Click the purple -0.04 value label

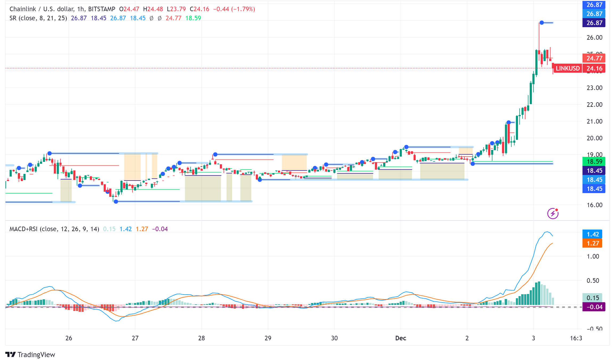tap(594, 307)
